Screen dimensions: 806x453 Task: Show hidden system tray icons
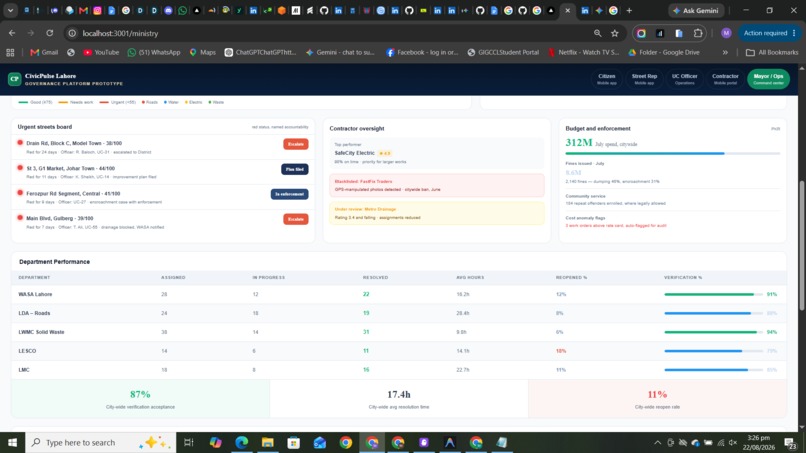tap(657, 442)
